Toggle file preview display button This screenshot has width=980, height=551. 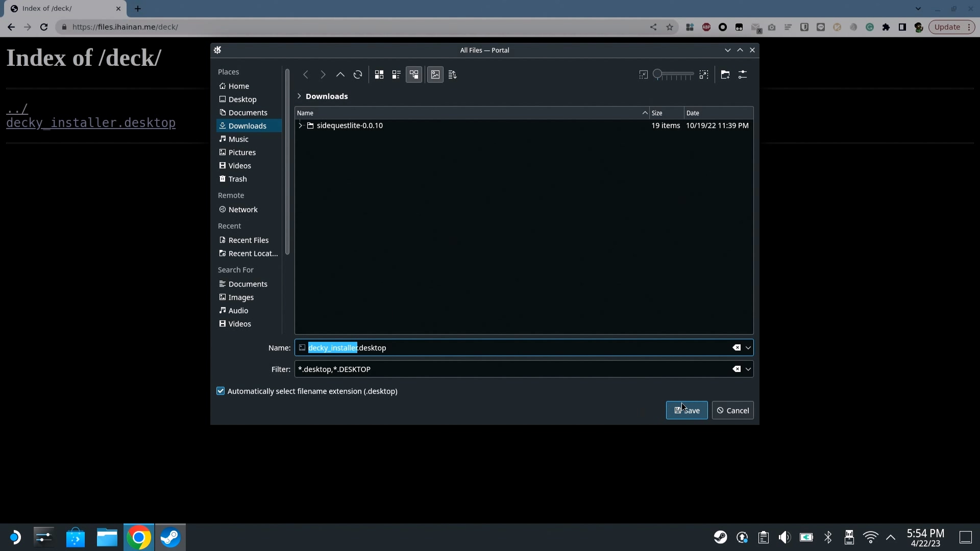point(435,74)
